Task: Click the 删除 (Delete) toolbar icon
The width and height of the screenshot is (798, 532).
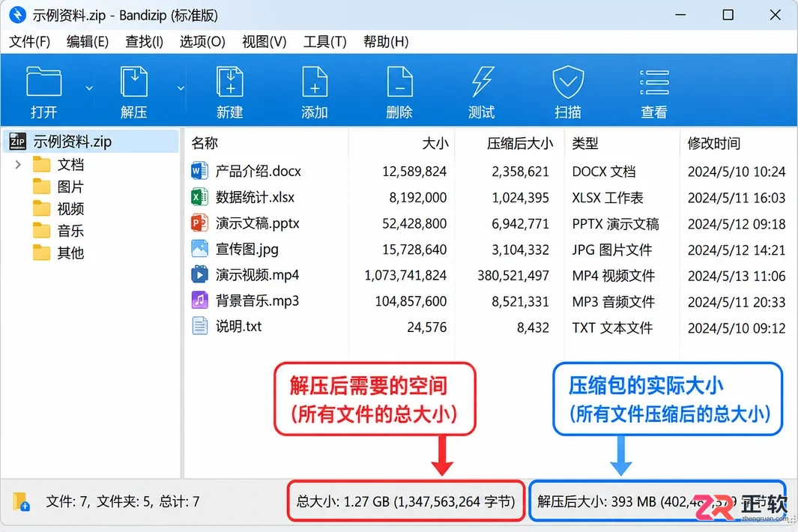Action: pyautogui.click(x=399, y=82)
